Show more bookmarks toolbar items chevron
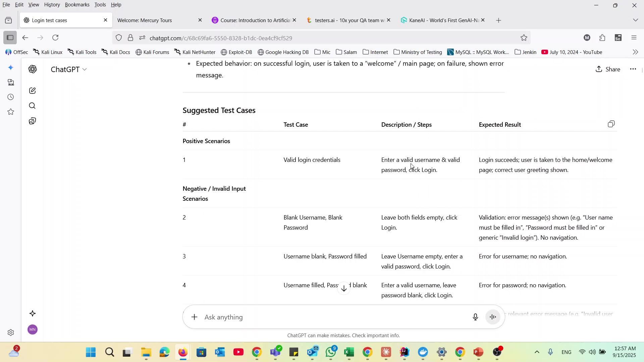Screen dimensions: 644x362 (x=635, y=52)
